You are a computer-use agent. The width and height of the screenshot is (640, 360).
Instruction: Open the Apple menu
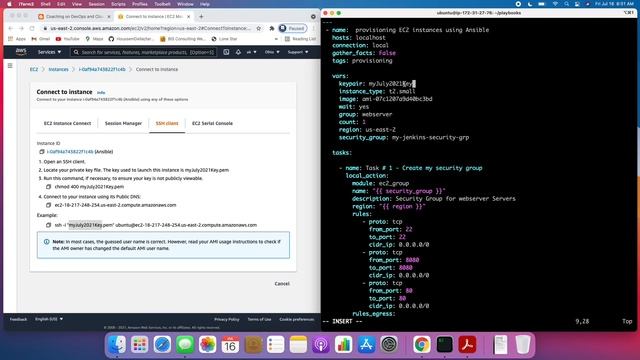[9, 4]
